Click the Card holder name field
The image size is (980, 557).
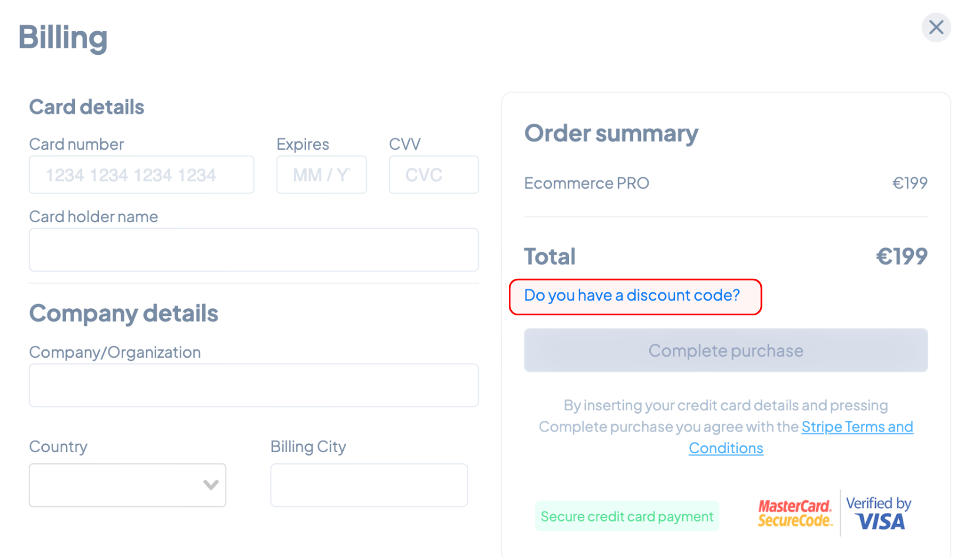(254, 250)
